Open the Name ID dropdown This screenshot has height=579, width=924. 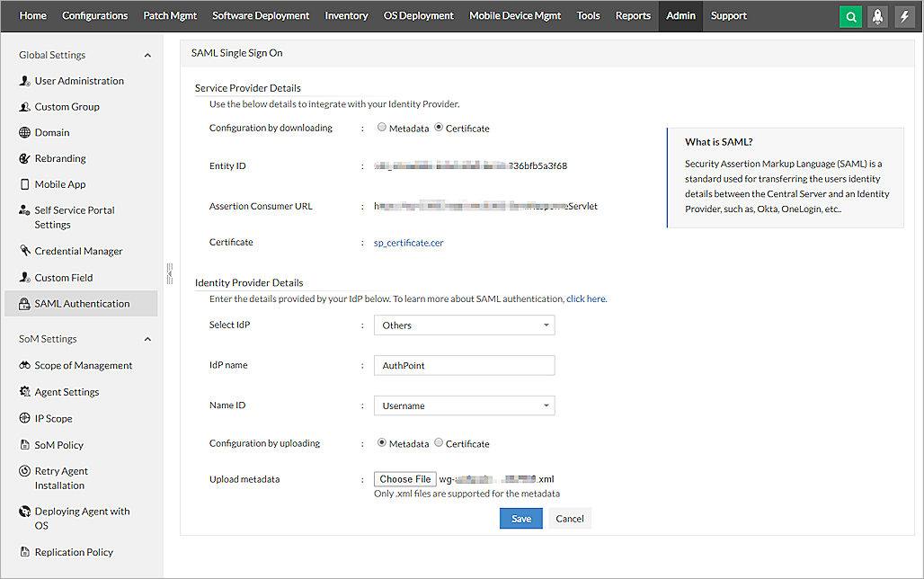coord(464,405)
